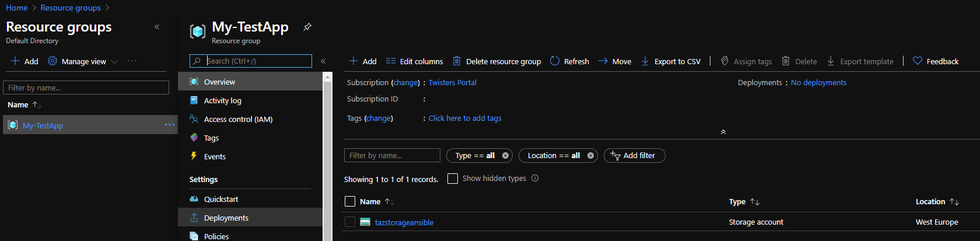Viewport: 980px width, 241px height.
Task: Collapse the essentials section with the up chevron
Action: pyautogui.click(x=723, y=132)
